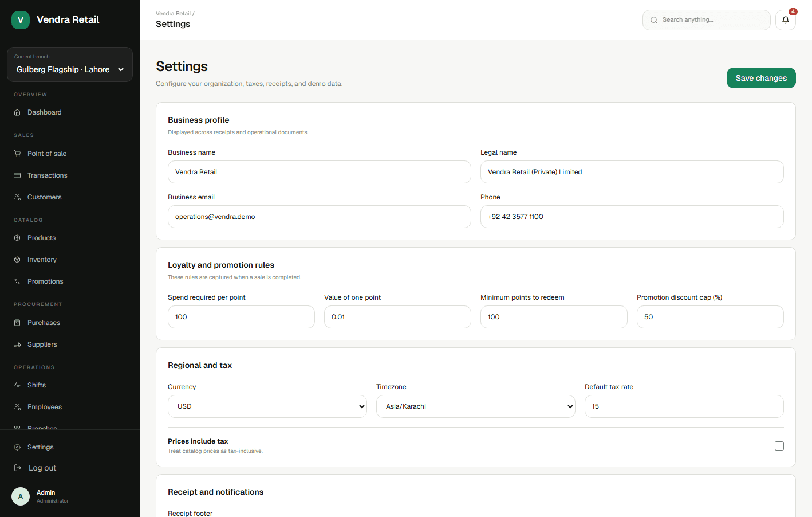Click the Inventory cube icon

(x=17, y=260)
